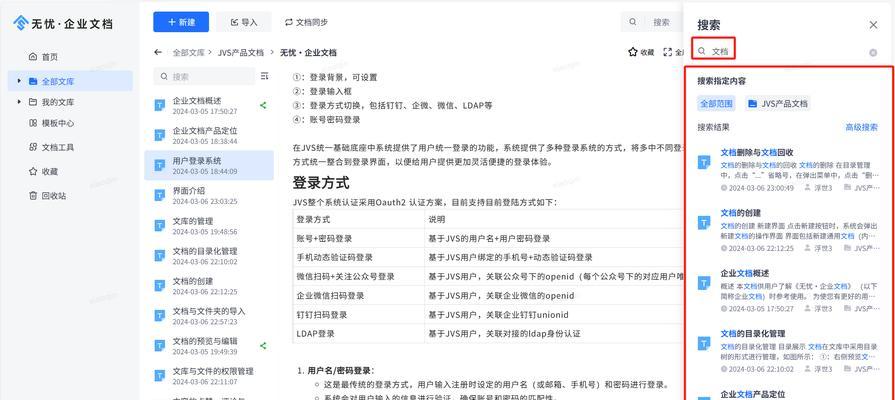Viewport: 895px width, 400px height.
Task: Click the back arrow in the breadcrumb
Action: click(x=158, y=52)
